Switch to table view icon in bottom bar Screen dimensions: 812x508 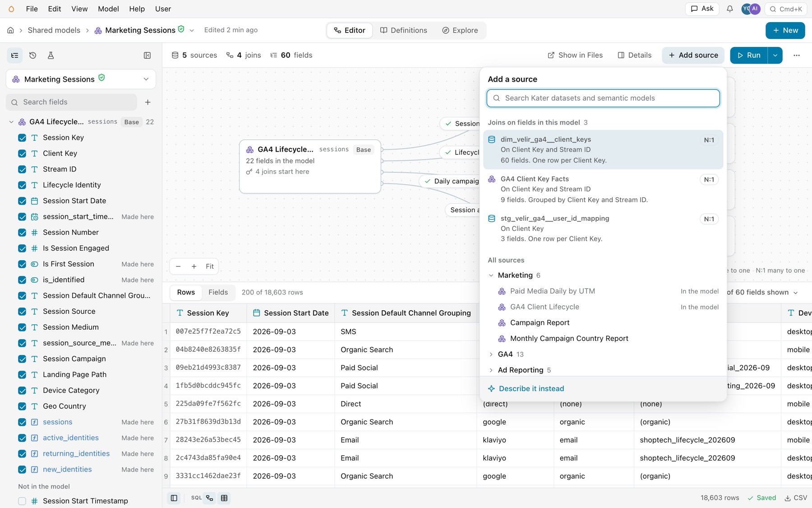pyautogui.click(x=224, y=498)
